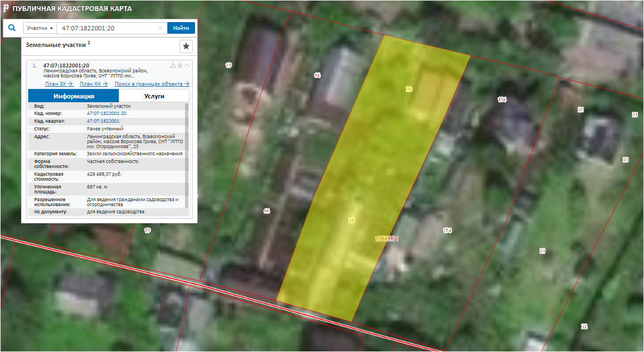Click the warning triangle icon in result
Image resolution: width=644 pixels, height=352 pixels.
point(173,65)
